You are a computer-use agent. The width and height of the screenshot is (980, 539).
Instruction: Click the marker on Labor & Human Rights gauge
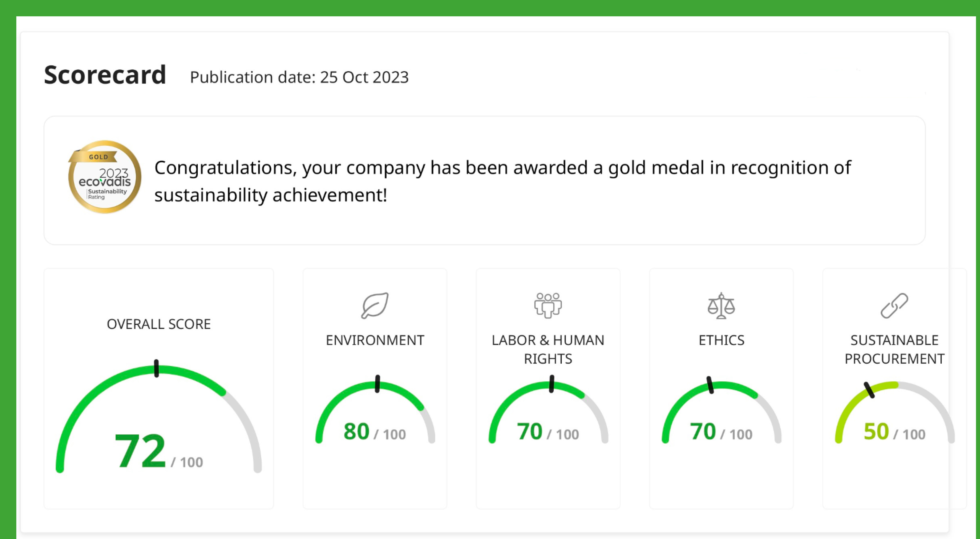point(552,384)
